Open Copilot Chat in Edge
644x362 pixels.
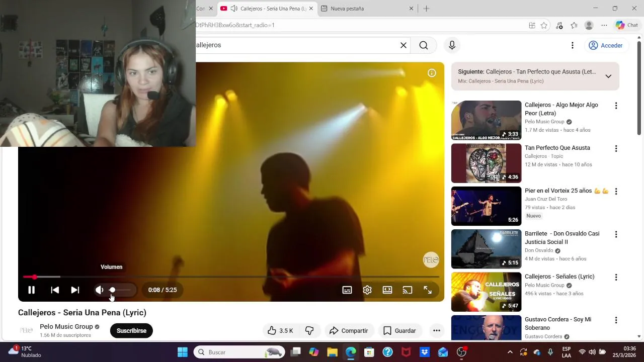627,25
